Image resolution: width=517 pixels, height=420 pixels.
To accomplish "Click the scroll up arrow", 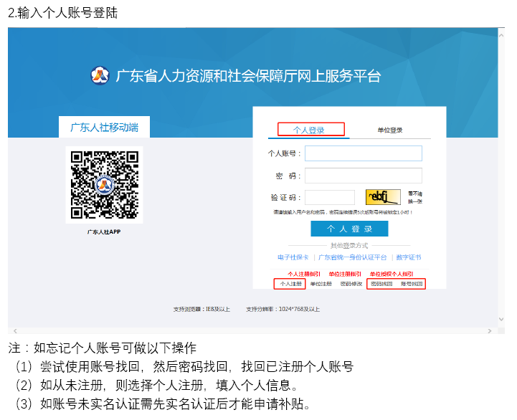I will [501, 35].
